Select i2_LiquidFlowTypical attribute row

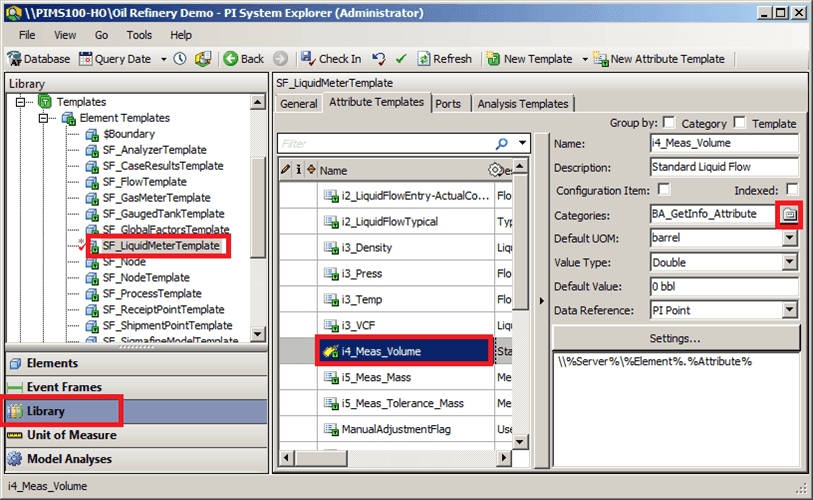tap(396, 222)
